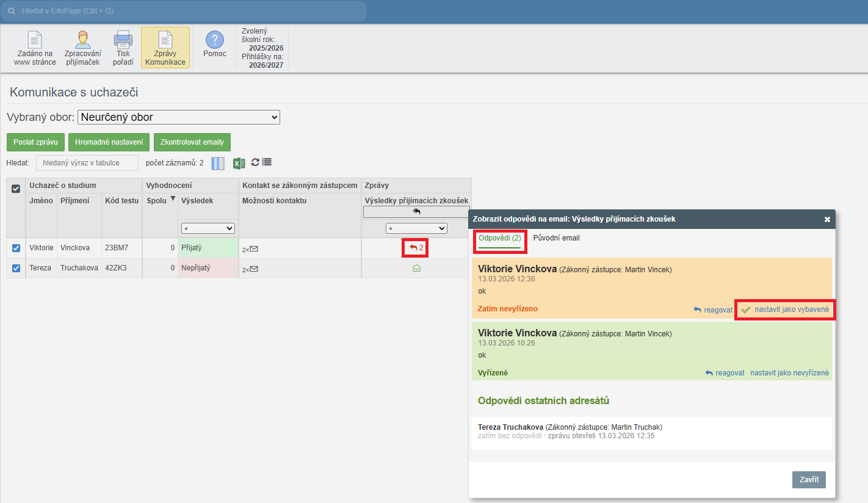The image size is (868, 503).
Task: Click the table search input field
Action: (87, 163)
